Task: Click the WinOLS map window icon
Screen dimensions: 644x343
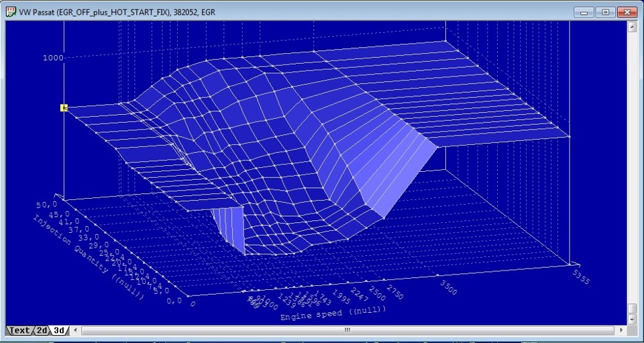Action: (x=11, y=12)
